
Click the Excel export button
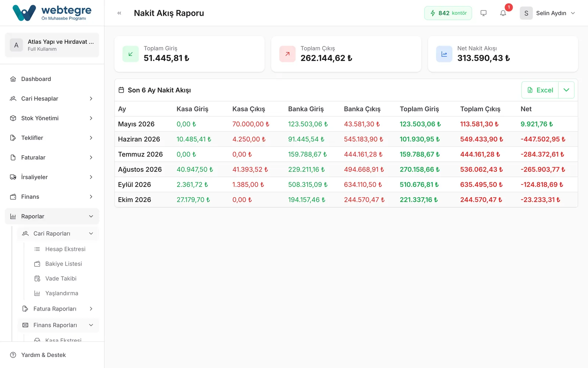tap(540, 90)
